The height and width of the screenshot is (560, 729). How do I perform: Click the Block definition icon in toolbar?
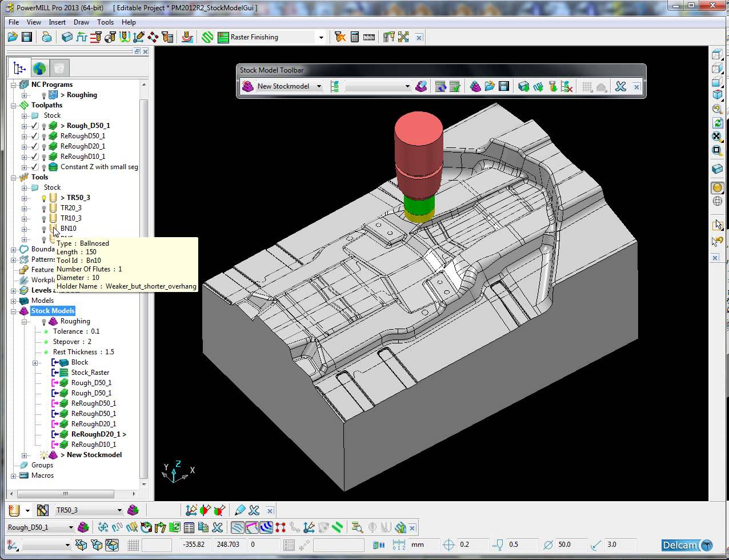coord(67,37)
